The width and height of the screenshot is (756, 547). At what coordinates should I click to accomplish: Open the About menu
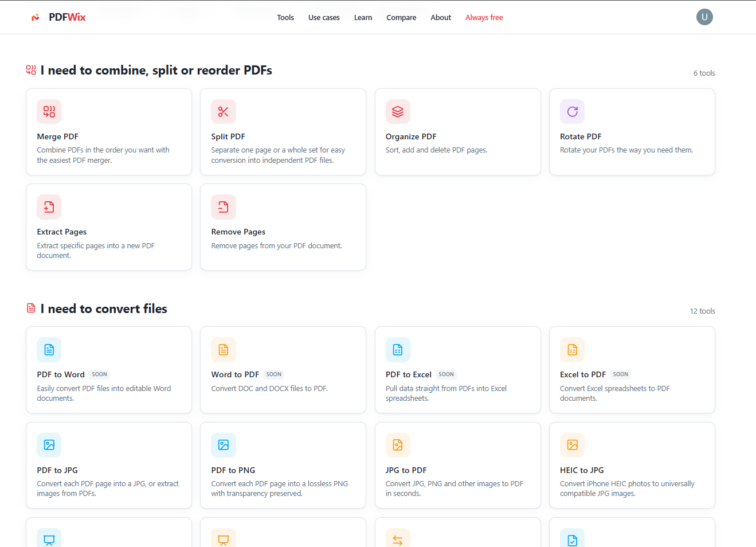point(441,18)
